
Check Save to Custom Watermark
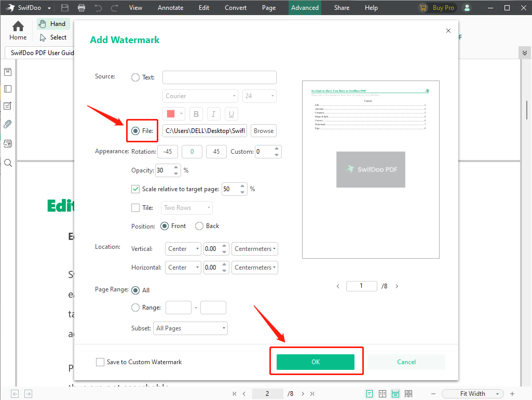click(x=100, y=362)
